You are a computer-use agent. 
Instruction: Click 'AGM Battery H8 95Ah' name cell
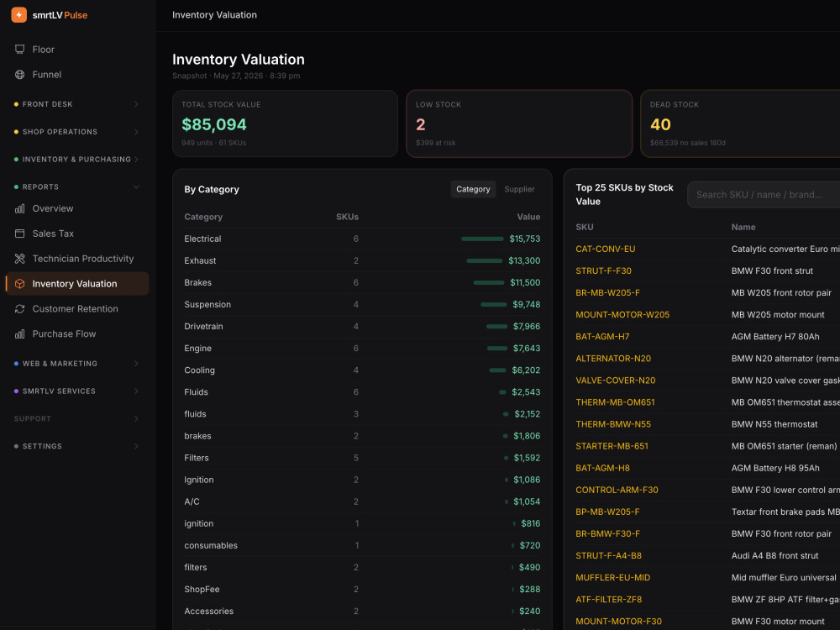[775, 468]
